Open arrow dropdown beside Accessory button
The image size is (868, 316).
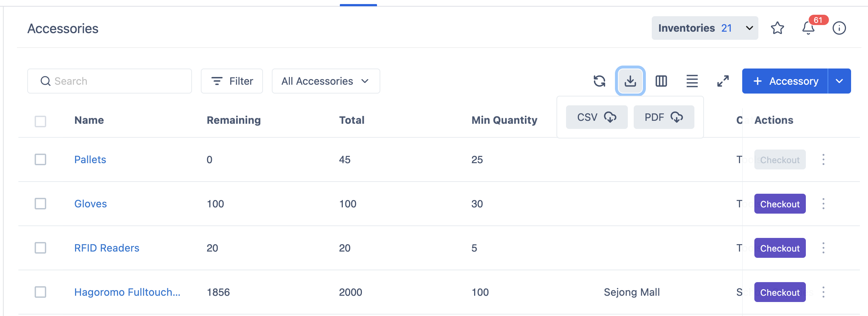(x=839, y=81)
